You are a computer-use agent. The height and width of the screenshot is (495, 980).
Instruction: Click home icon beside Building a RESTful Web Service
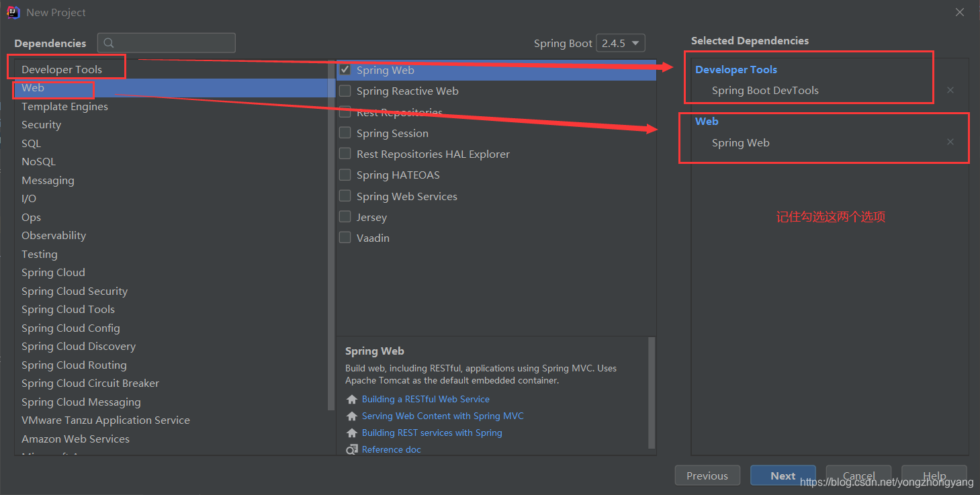tap(352, 400)
